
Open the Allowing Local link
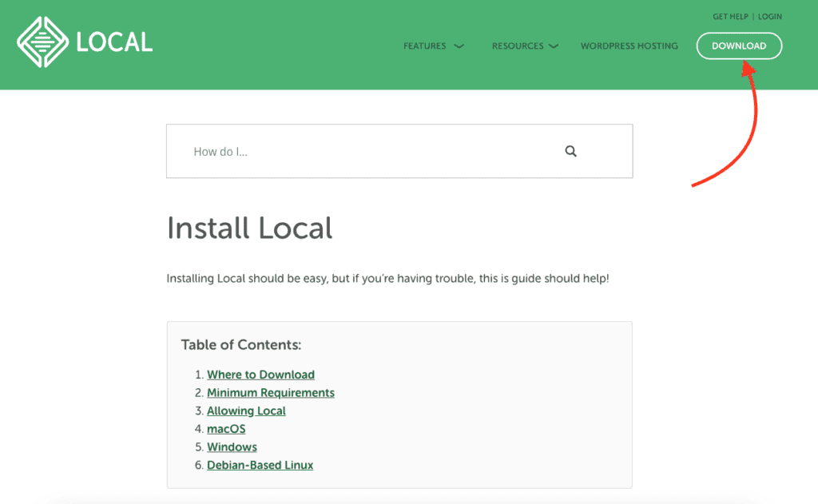pyautogui.click(x=246, y=411)
